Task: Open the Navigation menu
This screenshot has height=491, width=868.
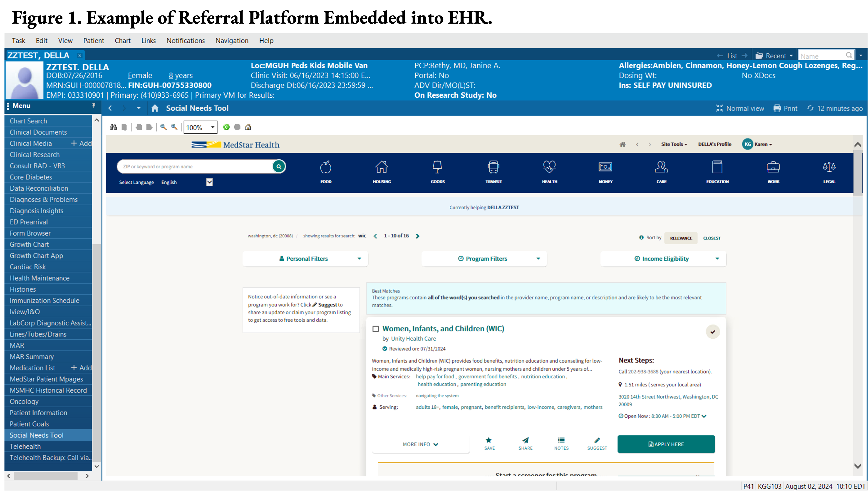Action: click(x=232, y=40)
